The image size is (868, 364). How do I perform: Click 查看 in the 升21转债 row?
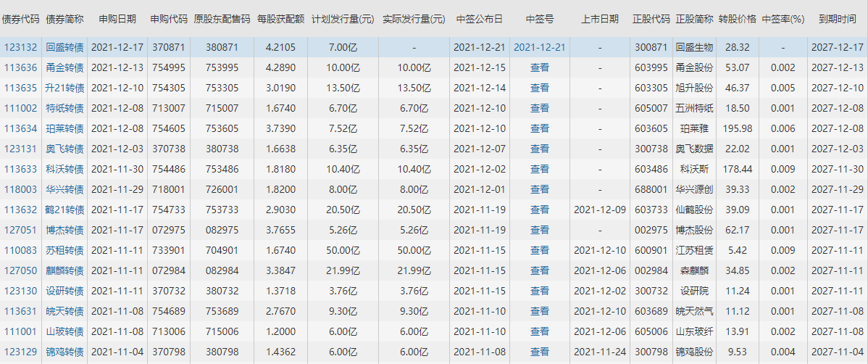pos(540,88)
